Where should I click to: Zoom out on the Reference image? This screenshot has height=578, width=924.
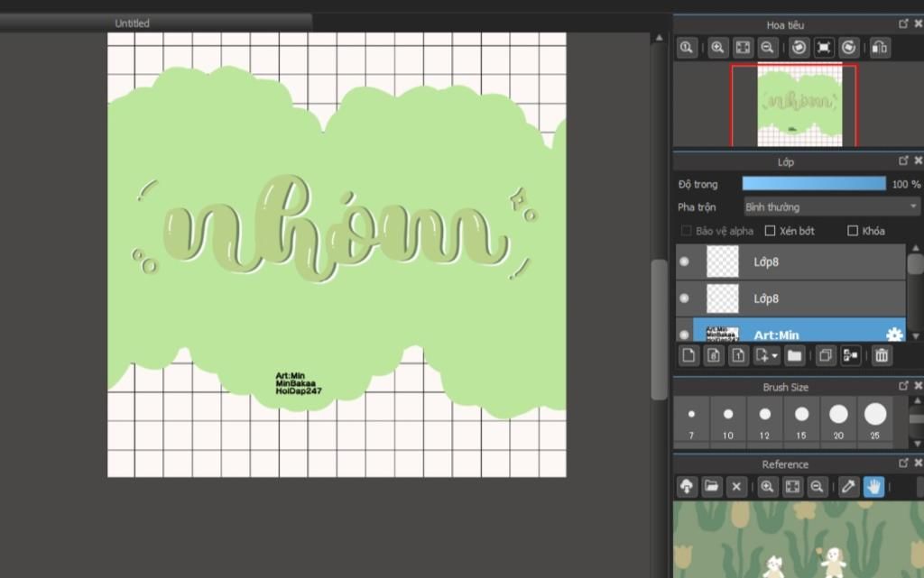(817, 487)
